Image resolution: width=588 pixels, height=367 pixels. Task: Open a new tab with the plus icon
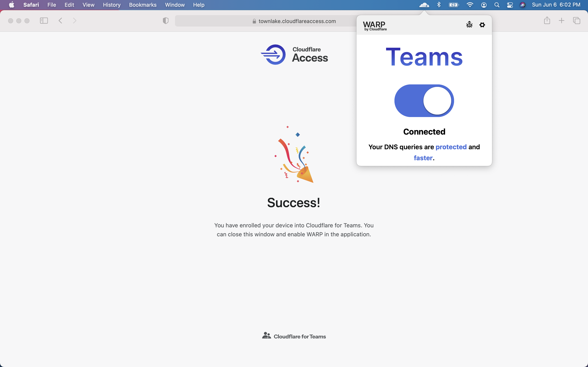561,21
